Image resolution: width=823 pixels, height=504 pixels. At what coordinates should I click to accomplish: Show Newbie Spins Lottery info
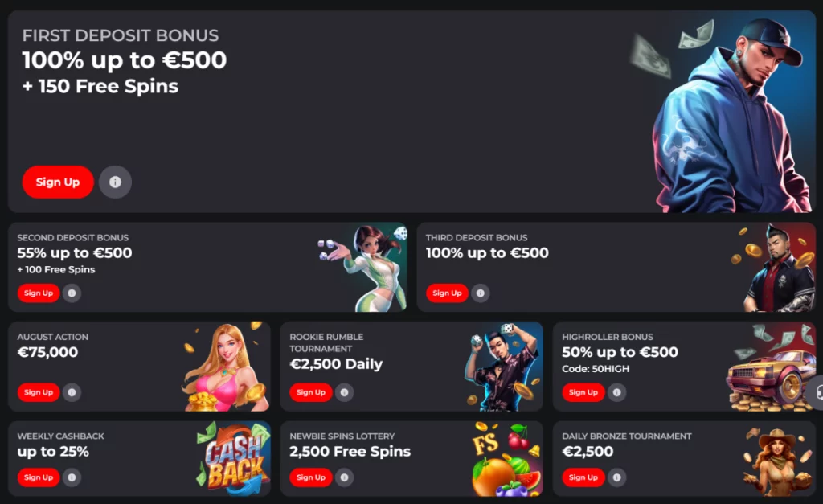(344, 477)
